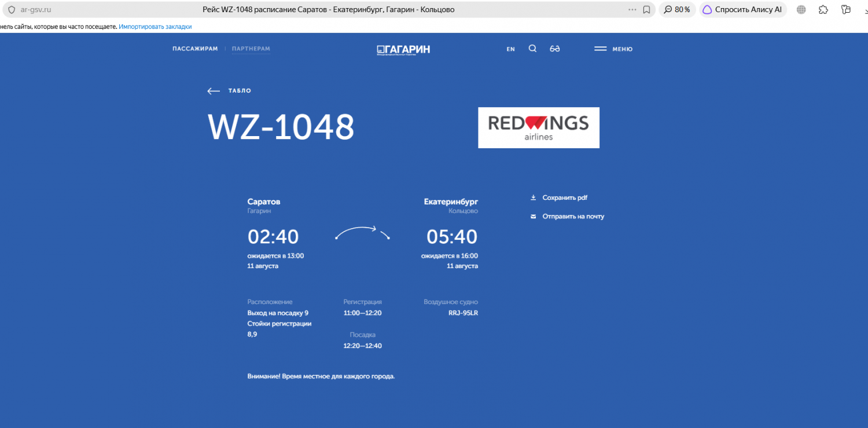Click the arrival time 05:40

[452, 236]
